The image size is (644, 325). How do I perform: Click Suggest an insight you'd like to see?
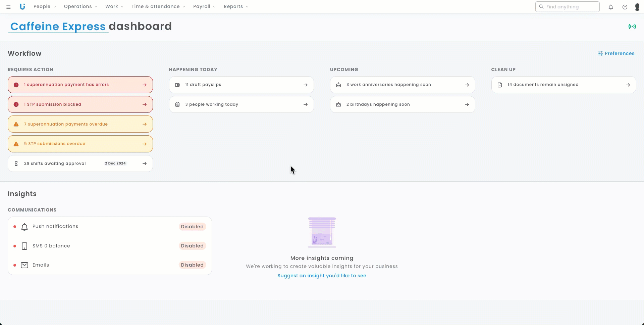(322, 276)
